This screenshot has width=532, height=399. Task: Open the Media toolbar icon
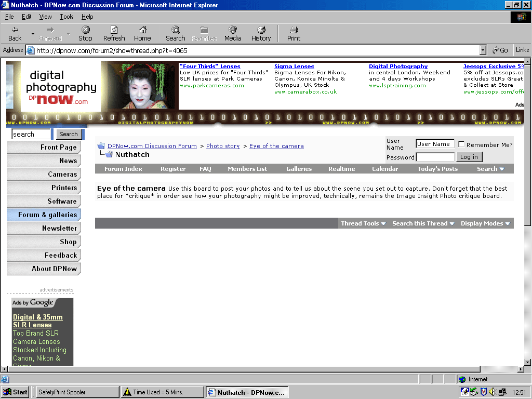click(233, 30)
